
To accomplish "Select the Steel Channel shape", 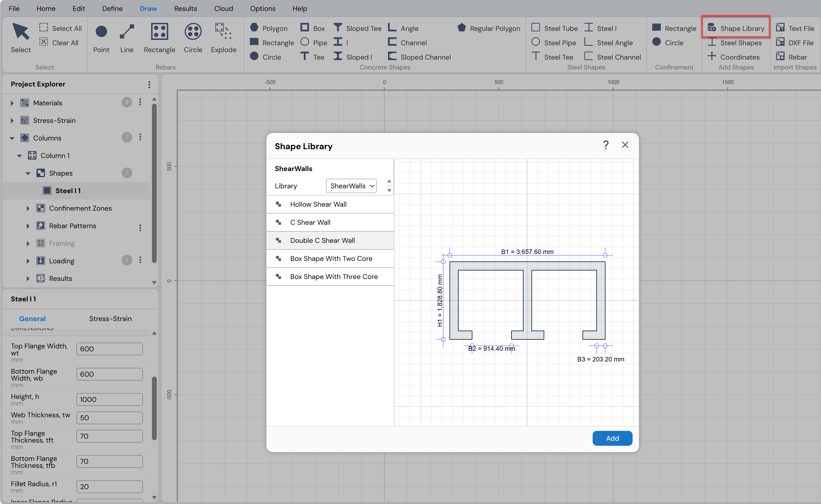I will point(613,57).
